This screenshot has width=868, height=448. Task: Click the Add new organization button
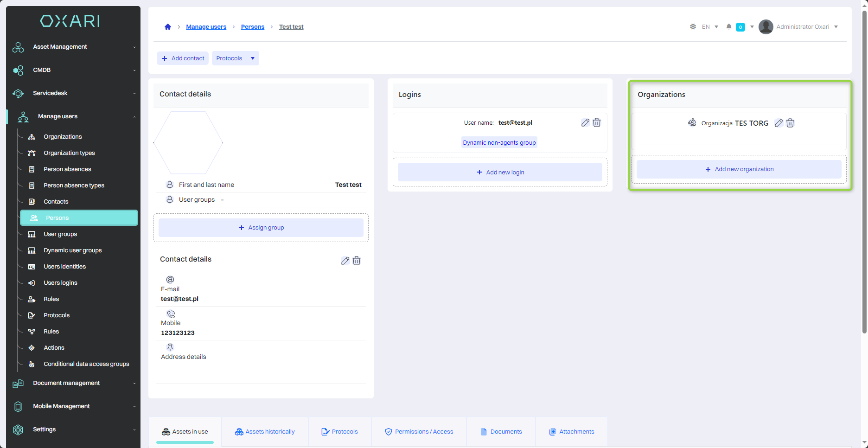[x=739, y=169]
